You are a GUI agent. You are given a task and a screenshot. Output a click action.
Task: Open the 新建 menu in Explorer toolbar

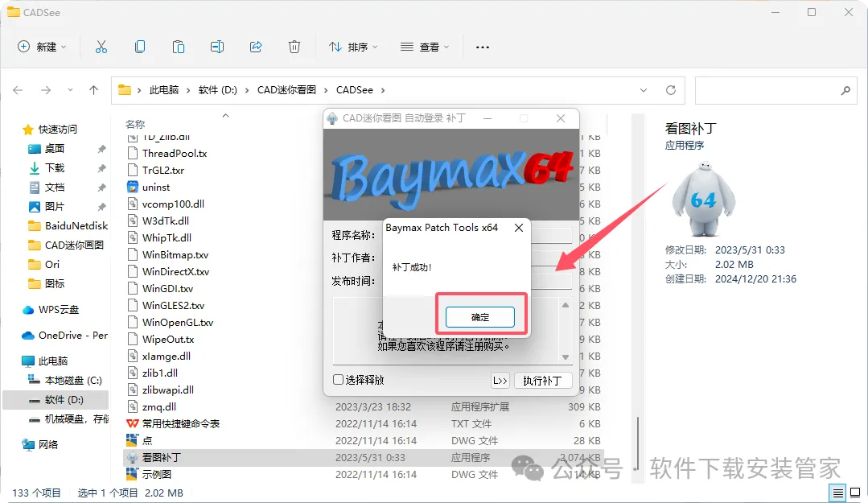[x=42, y=47]
